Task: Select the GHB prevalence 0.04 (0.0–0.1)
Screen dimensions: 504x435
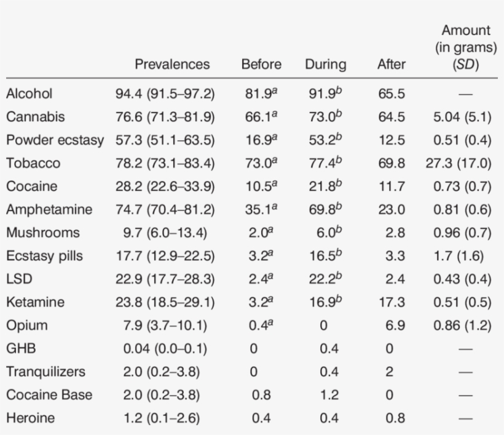Action: 165,349
